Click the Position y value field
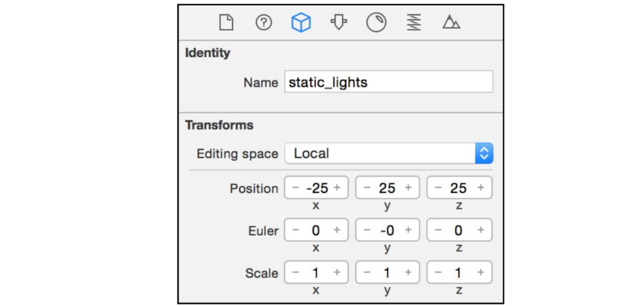The width and height of the screenshot is (644, 306). click(387, 188)
